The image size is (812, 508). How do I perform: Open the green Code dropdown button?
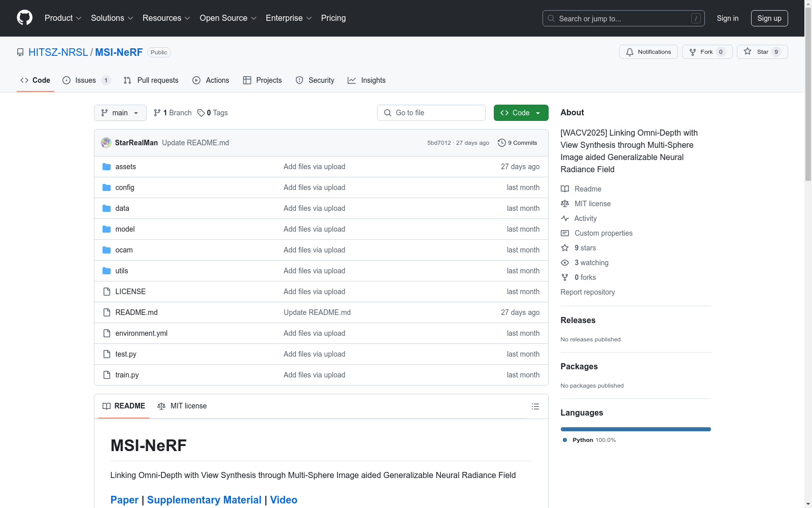tap(521, 113)
